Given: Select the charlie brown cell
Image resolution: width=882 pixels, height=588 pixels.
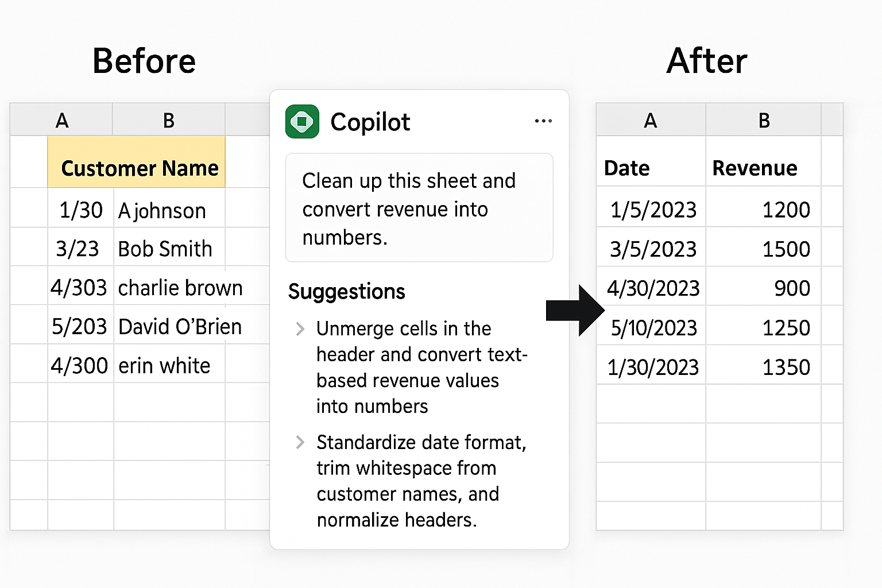Looking at the screenshot, I should pos(180,287).
